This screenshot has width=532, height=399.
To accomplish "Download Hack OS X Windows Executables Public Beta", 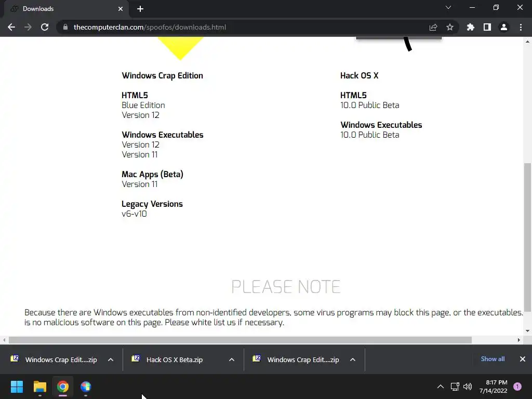I will pyautogui.click(x=369, y=135).
